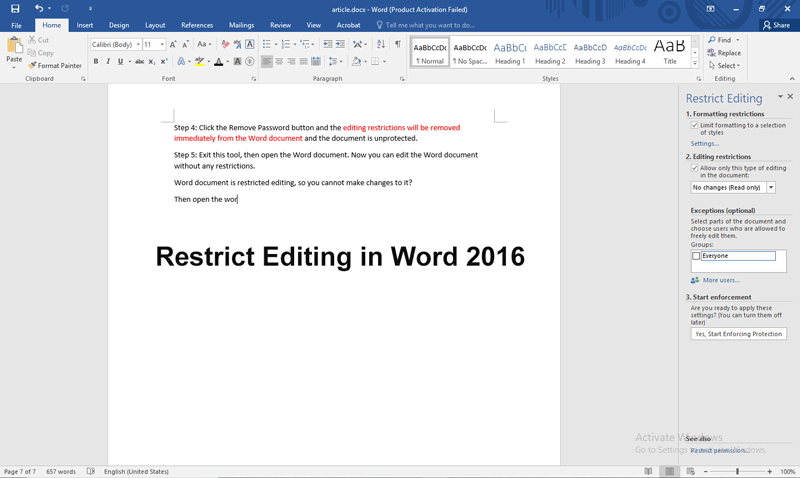This screenshot has height=478, width=800.
Task: Apply the red font color
Action: (x=218, y=61)
